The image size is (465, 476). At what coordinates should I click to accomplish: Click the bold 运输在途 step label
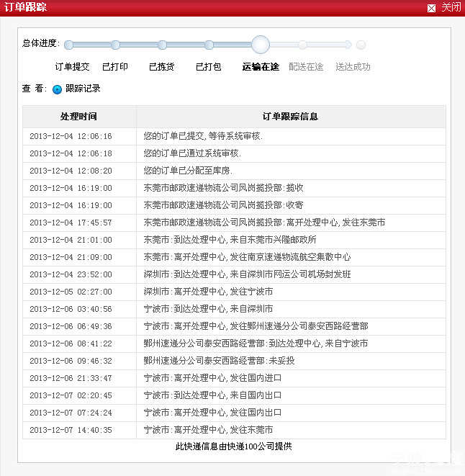[x=261, y=67]
